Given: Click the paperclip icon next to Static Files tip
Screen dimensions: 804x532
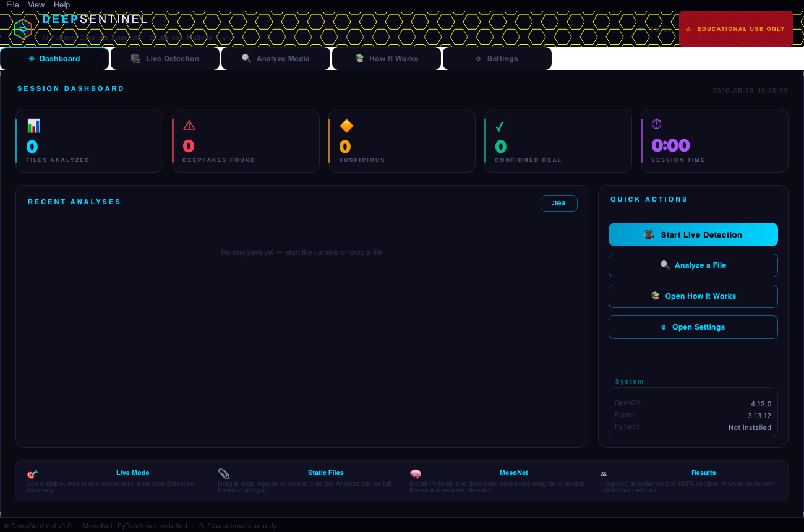Looking at the screenshot, I should [224, 474].
